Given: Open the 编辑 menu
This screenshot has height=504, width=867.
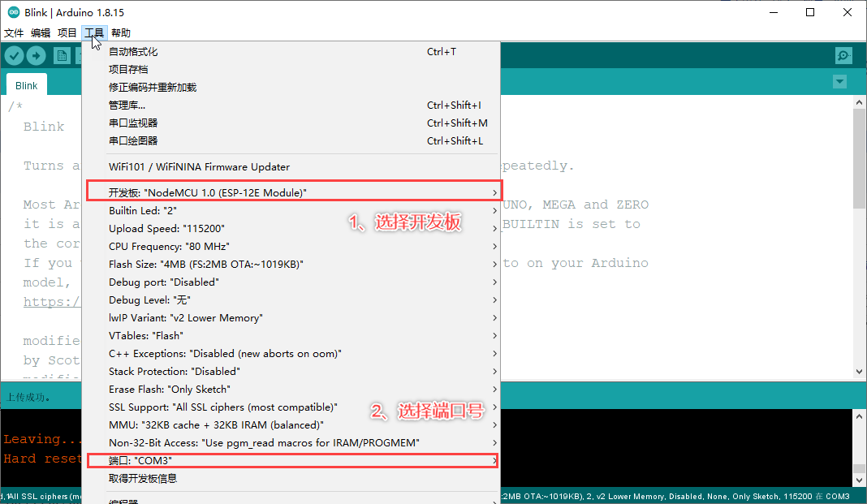Looking at the screenshot, I should (41, 32).
